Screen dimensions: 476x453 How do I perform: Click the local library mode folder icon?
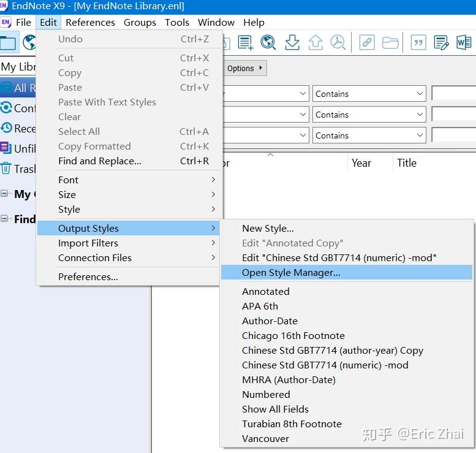(7, 42)
